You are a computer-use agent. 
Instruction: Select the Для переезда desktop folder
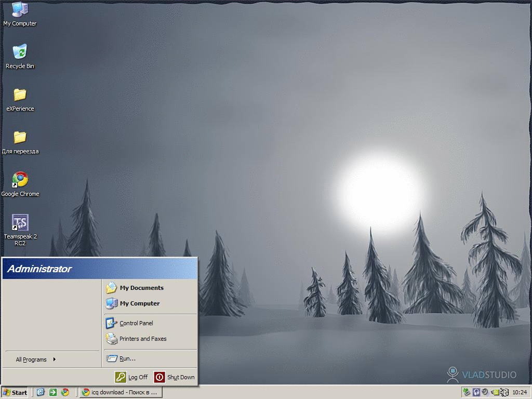20,142
